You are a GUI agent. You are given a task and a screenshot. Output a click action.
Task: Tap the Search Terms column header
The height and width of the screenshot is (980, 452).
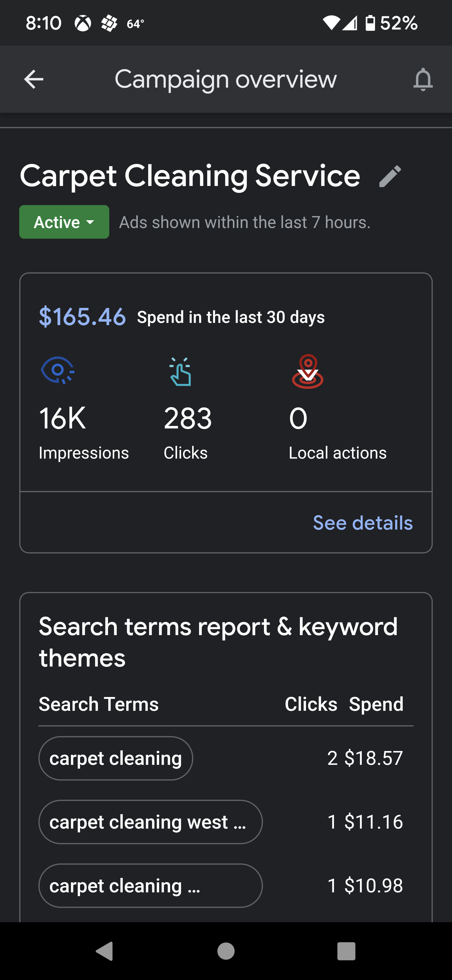(99, 704)
